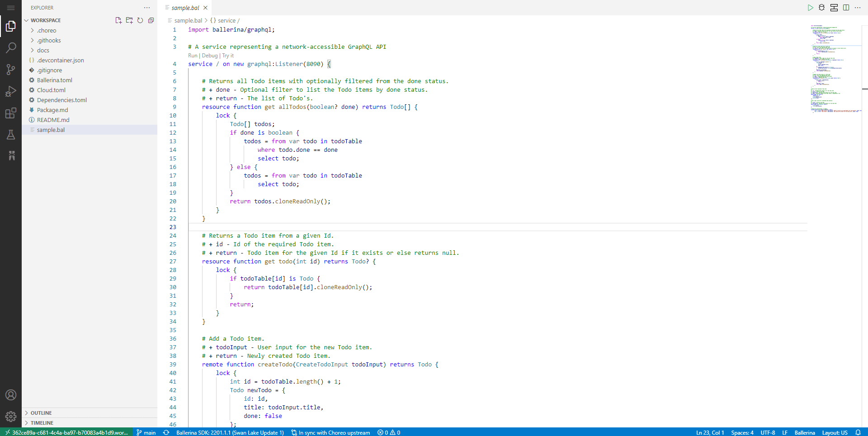Viewport: 868px width, 436px height.
Task: Close the sample.bal tab
Action: tap(205, 8)
